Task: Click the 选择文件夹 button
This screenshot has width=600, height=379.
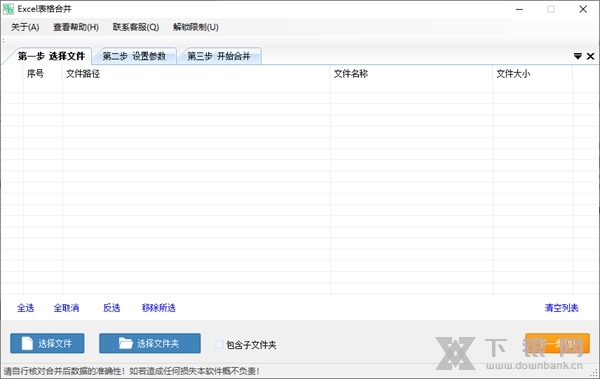Action: click(x=150, y=343)
